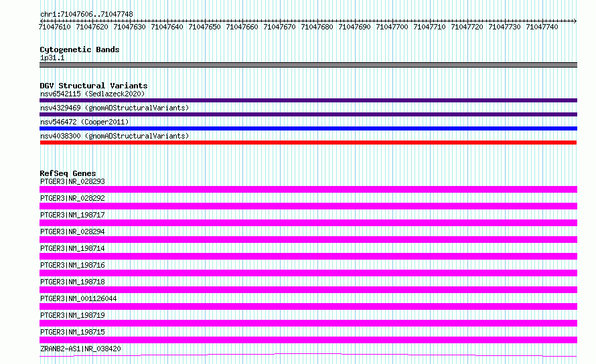Select the Cytogenetic Bands track heading
The height and width of the screenshot is (364, 596).
80,50
